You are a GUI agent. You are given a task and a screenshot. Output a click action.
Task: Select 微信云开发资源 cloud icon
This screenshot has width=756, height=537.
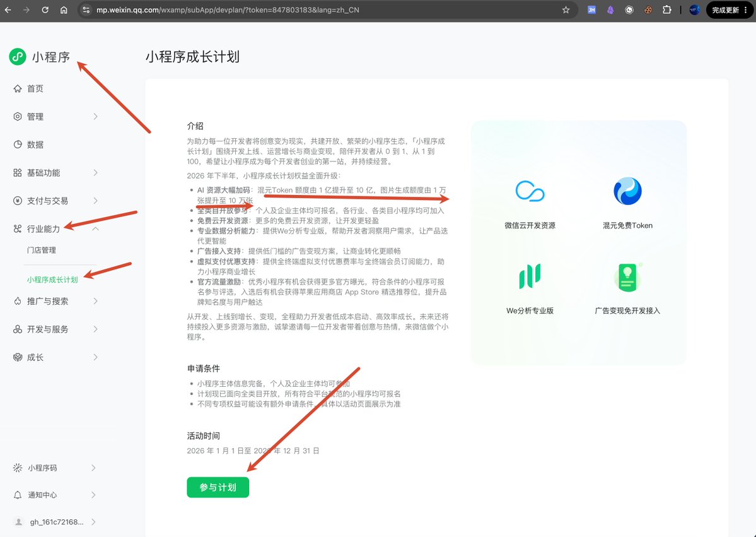coord(530,191)
